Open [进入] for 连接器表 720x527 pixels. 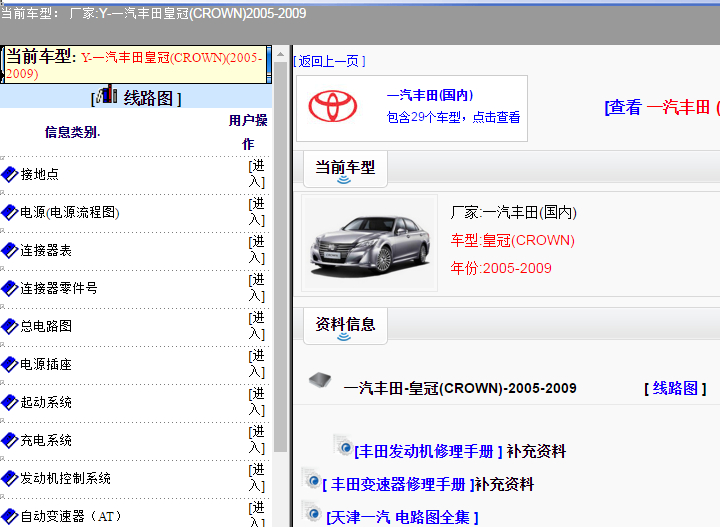pos(257,250)
